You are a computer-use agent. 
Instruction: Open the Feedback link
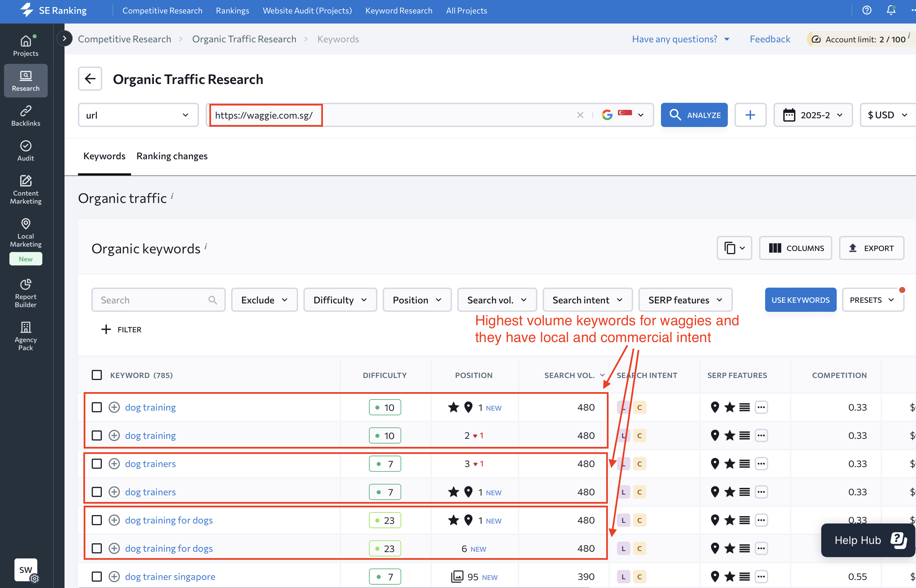770,39
